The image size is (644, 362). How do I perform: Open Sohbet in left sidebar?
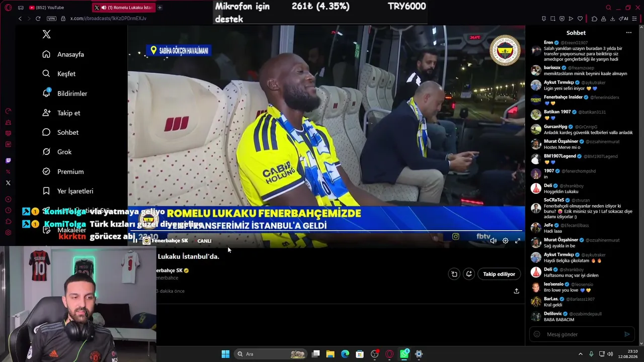(x=60, y=132)
